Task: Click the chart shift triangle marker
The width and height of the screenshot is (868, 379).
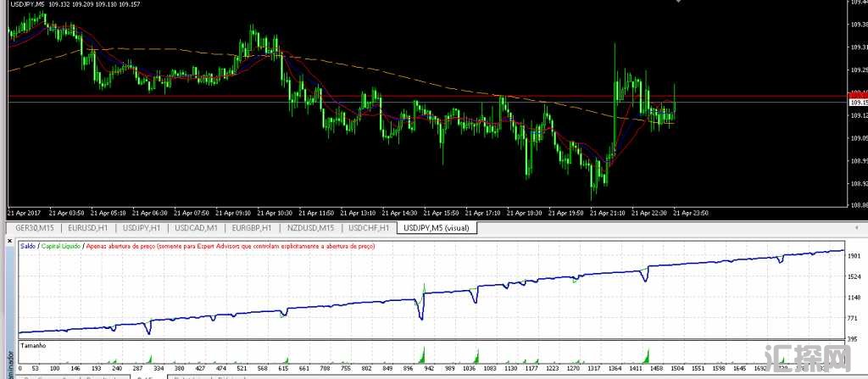Action: pyautogui.click(x=677, y=3)
